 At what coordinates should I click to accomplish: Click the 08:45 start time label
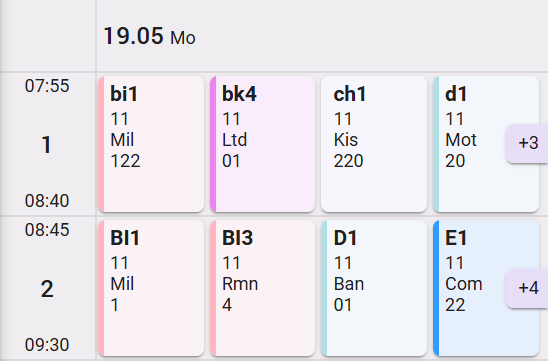point(47,230)
